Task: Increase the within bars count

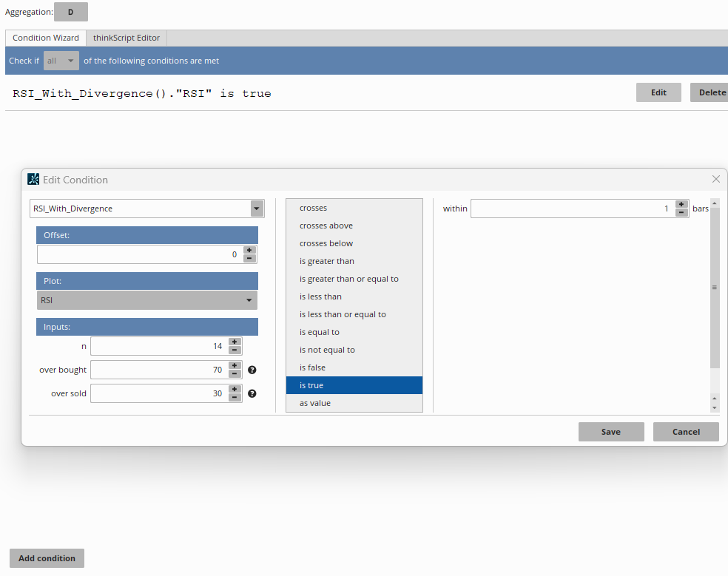Action: [x=681, y=205]
